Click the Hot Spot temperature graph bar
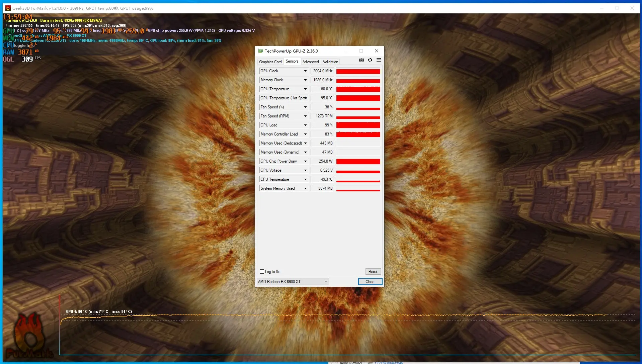Viewport: 642px width, 364px height. click(358, 98)
